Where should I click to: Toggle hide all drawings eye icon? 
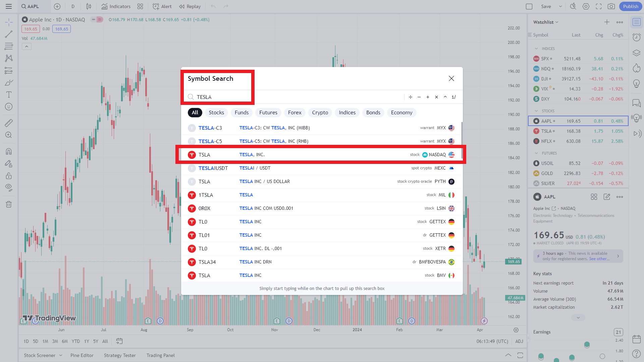9,187
